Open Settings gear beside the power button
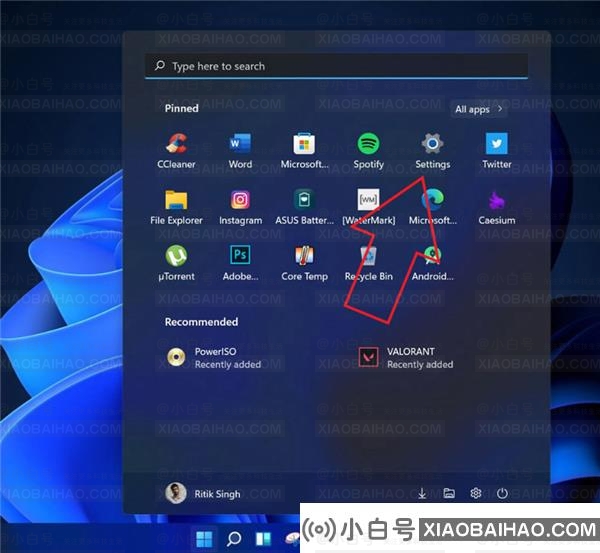The height and width of the screenshot is (553, 600). (476, 493)
